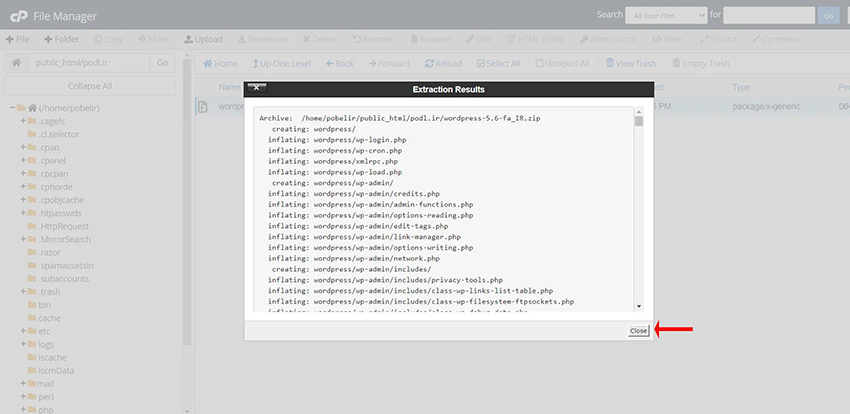Create new Folder from toolbar
Image resolution: width=850 pixels, height=414 pixels.
point(60,39)
